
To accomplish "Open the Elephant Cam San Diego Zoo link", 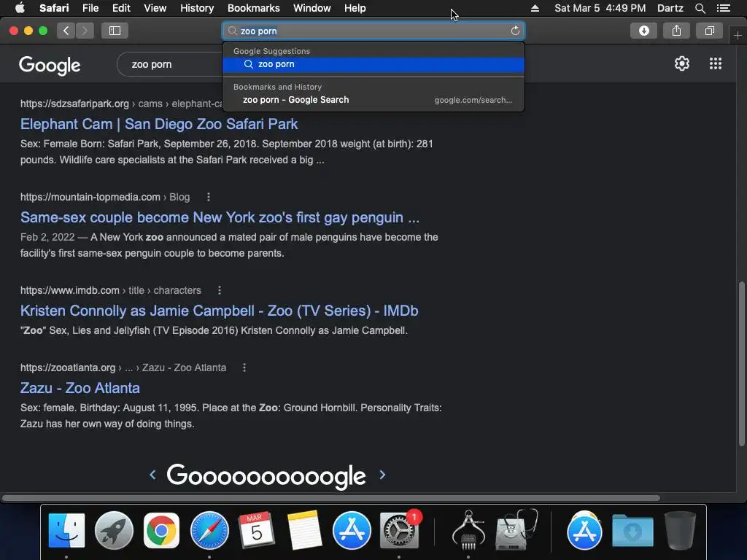I will [159, 124].
